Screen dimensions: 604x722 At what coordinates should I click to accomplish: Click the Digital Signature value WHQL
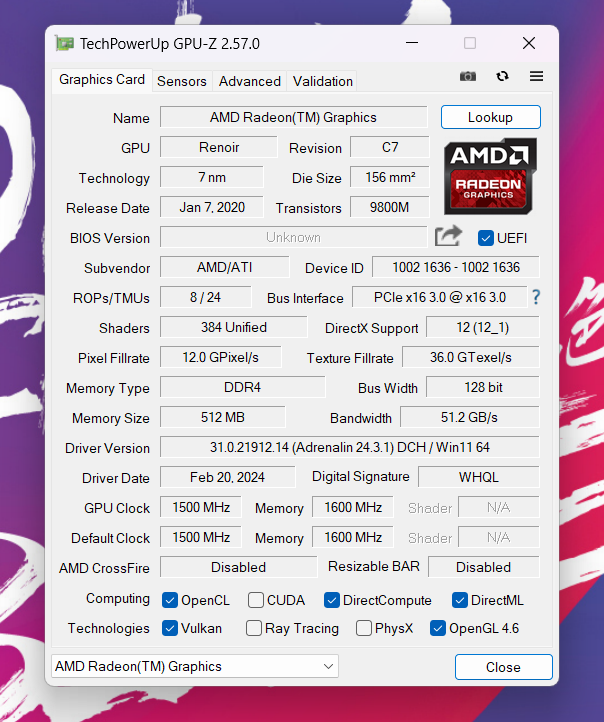coord(479,477)
